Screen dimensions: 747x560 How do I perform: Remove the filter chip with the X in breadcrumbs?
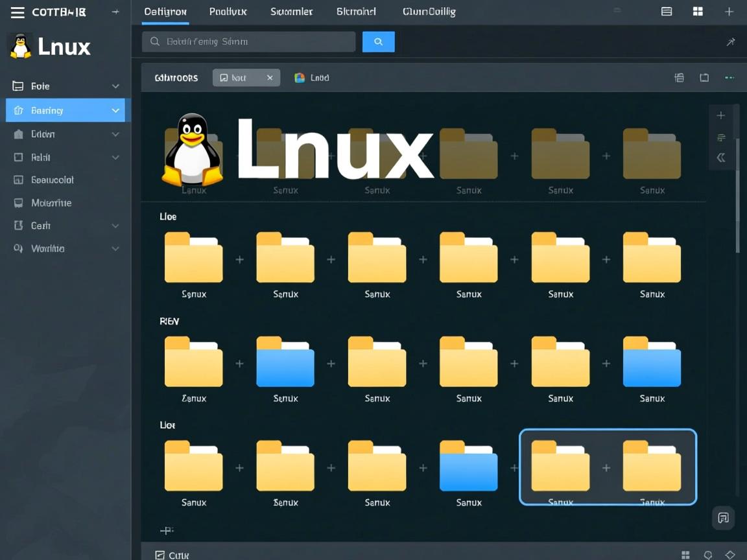click(270, 77)
